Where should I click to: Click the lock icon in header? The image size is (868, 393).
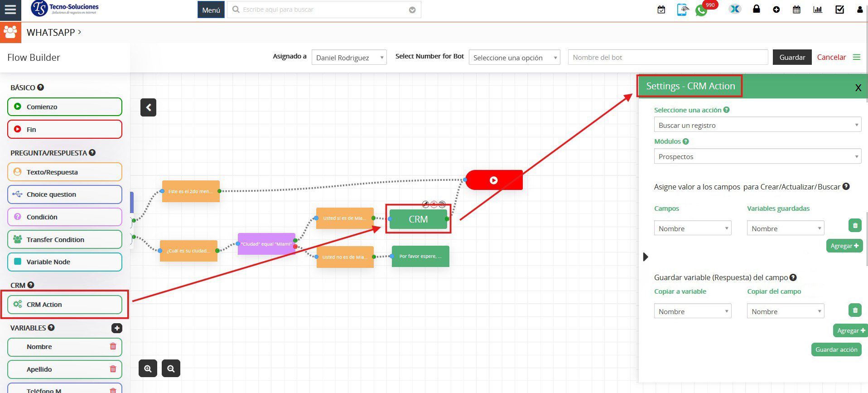[x=756, y=9]
